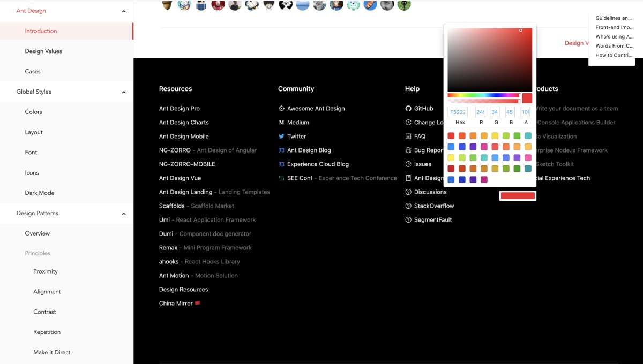
Task: Open the Ant Design Landing link
Action: (186, 192)
